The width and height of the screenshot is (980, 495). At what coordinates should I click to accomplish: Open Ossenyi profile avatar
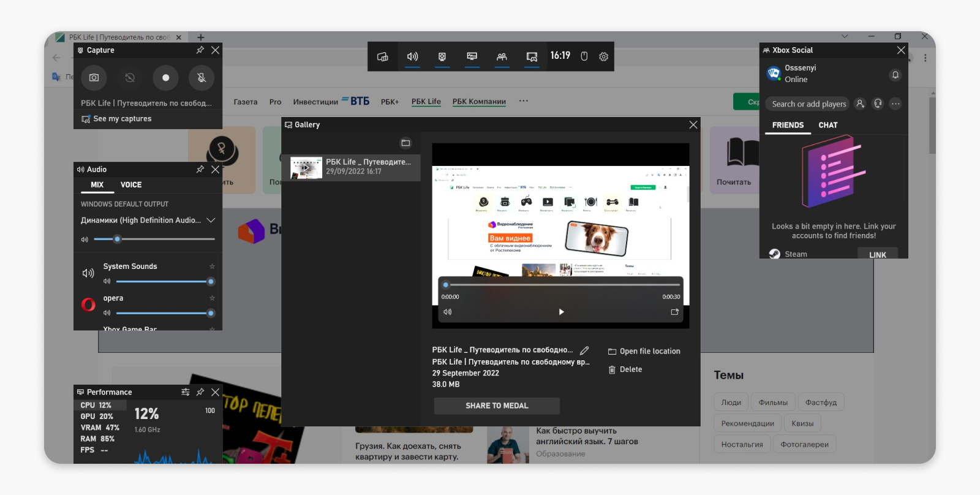click(774, 74)
